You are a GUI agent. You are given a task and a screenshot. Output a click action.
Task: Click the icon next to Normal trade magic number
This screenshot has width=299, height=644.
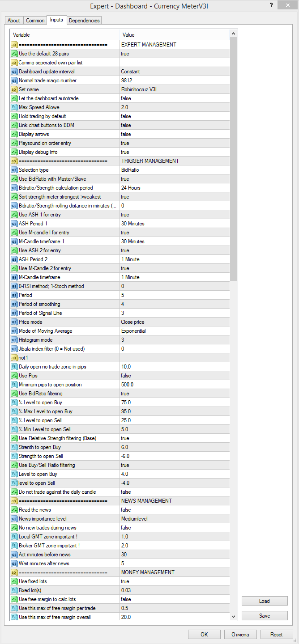pos(14,80)
